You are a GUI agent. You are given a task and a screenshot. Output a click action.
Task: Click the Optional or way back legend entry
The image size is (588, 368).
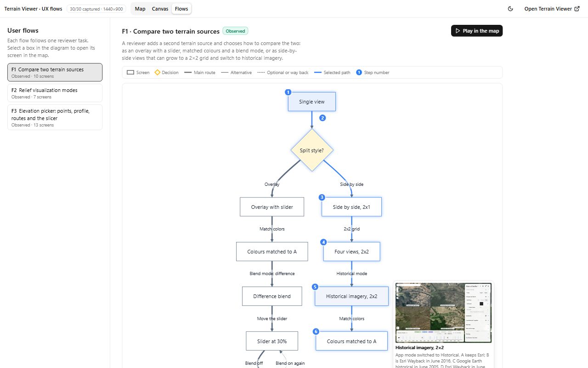[x=283, y=73]
